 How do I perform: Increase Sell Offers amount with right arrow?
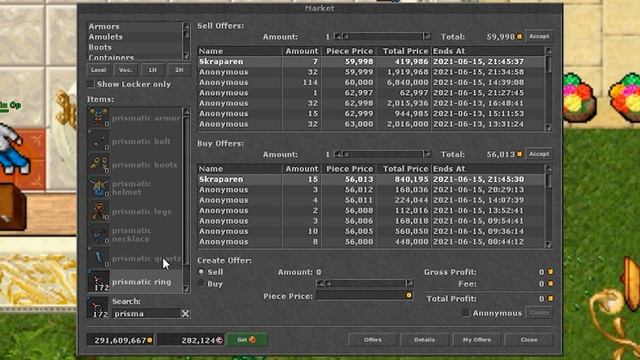pyautogui.click(x=427, y=36)
